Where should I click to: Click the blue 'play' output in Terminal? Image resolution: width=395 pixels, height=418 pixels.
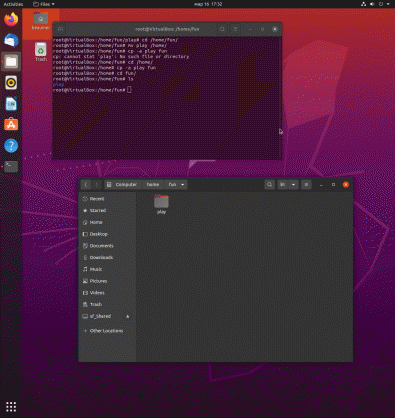(x=58, y=85)
